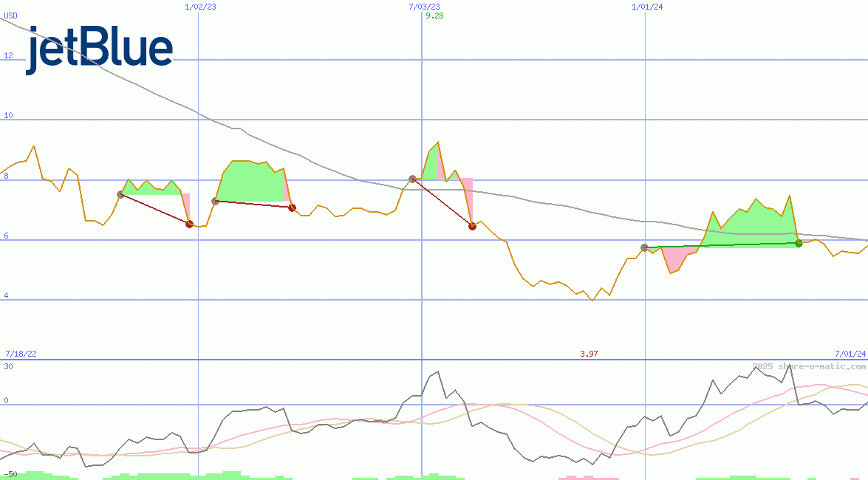The width and height of the screenshot is (868, 480).
Task: Click the 8 price axis label
Action: click(x=7, y=176)
